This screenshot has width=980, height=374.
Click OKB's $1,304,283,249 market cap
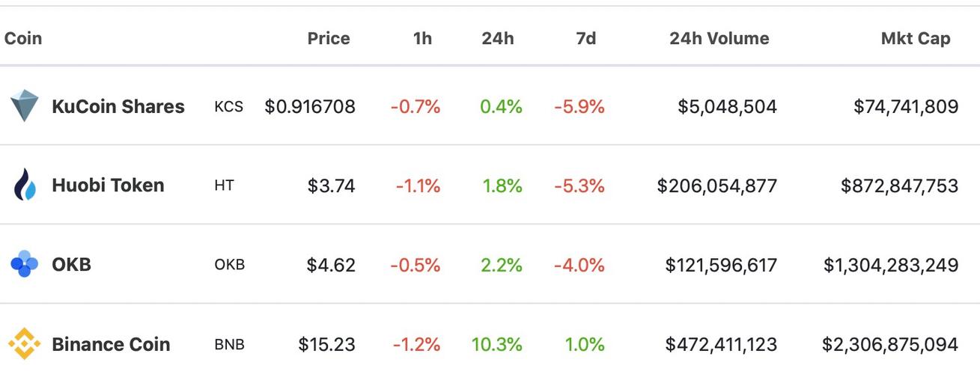(x=891, y=265)
